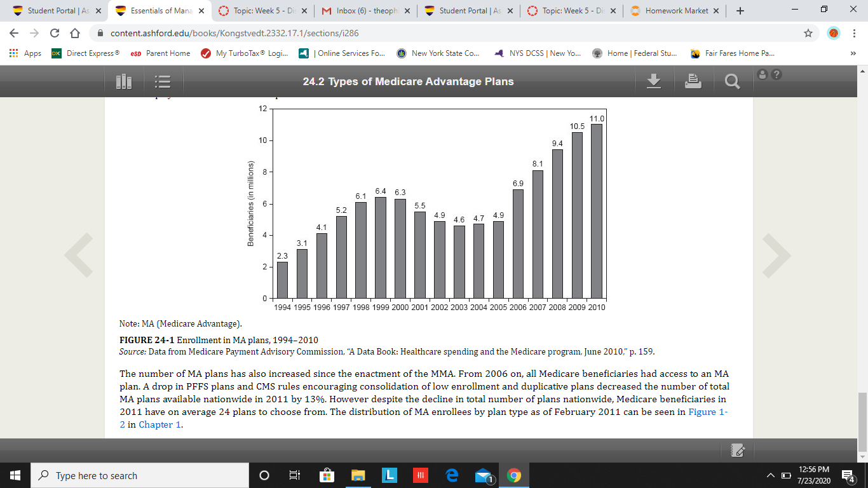
Task: Bookmark this page with the star icon
Action: point(808,33)
